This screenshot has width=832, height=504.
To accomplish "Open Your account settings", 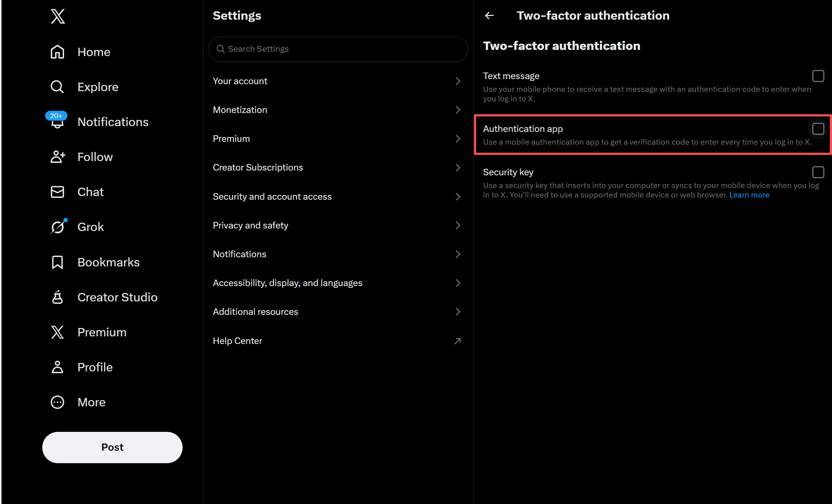I will pyautogui.click(x=338, y=81).
